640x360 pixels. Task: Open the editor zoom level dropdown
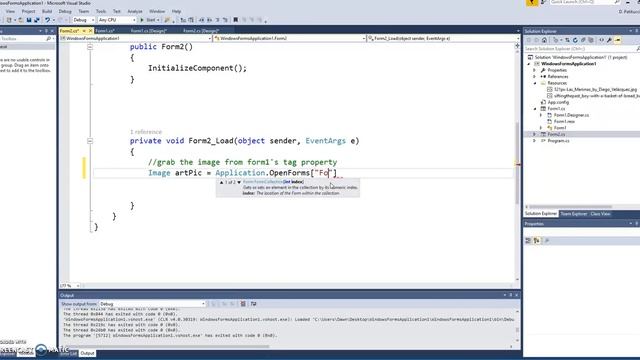(70, 286)
